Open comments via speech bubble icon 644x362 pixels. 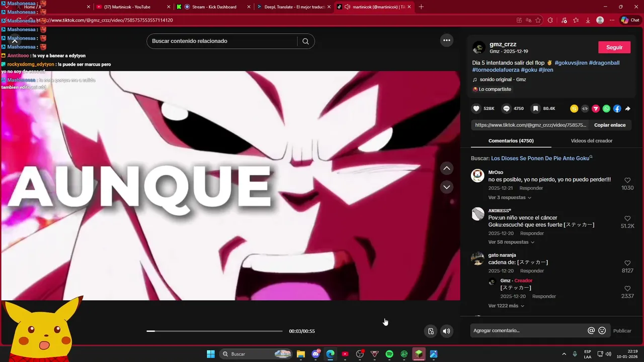point(506,109)
